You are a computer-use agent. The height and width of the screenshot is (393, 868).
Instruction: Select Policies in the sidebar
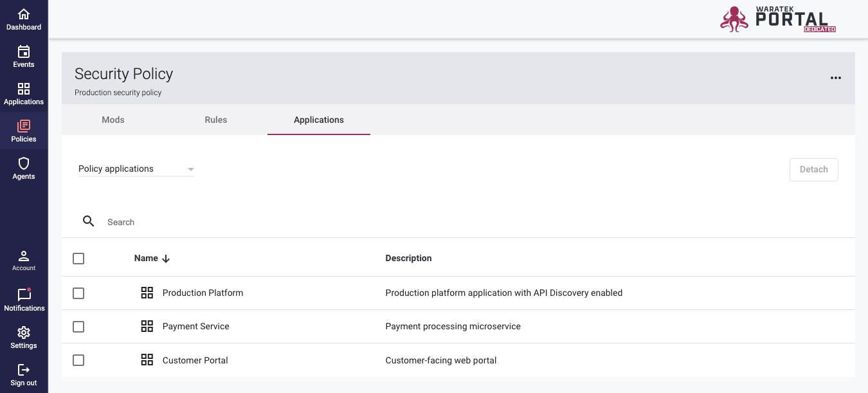(24, 131)
